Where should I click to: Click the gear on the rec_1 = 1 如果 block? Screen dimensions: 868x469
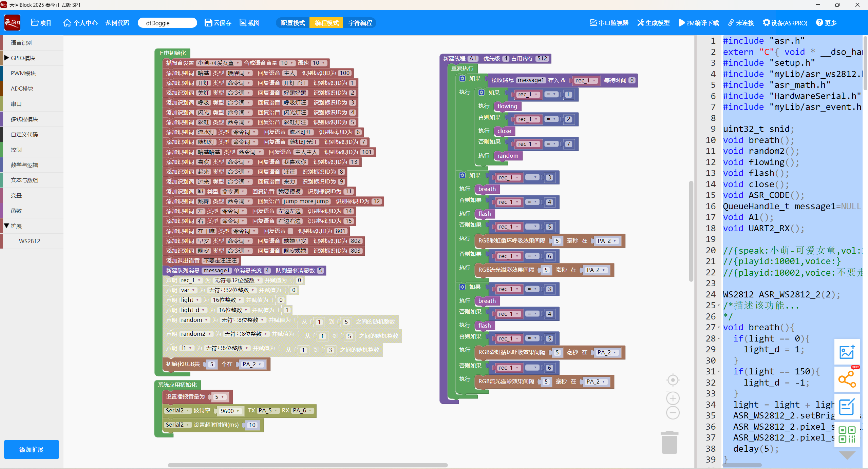tap(481, 92)
